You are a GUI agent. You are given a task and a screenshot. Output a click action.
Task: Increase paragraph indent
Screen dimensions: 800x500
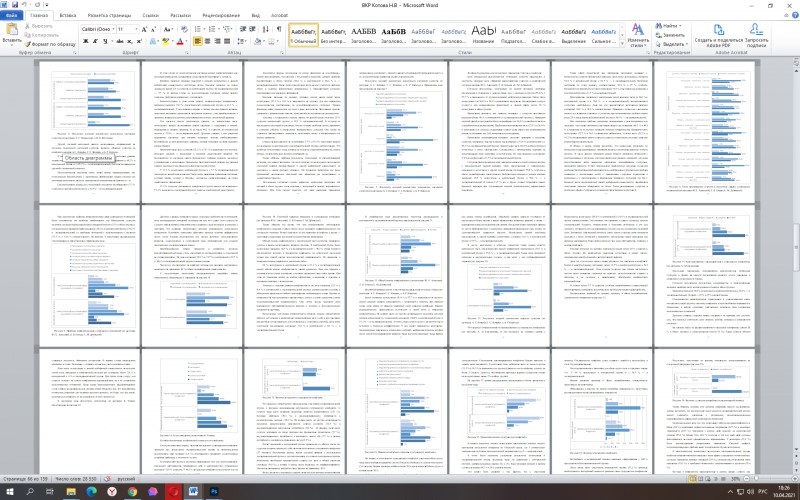click(253, 29)
